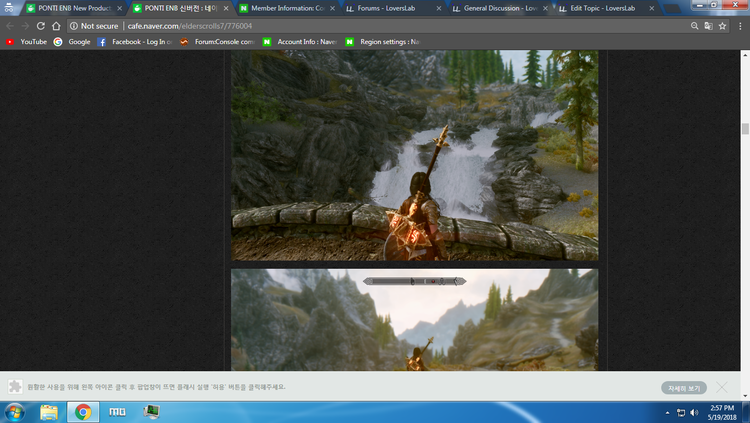Open the Chrome three-dot menu
This screenshot has width=750, height=423.
pos(740,26)
